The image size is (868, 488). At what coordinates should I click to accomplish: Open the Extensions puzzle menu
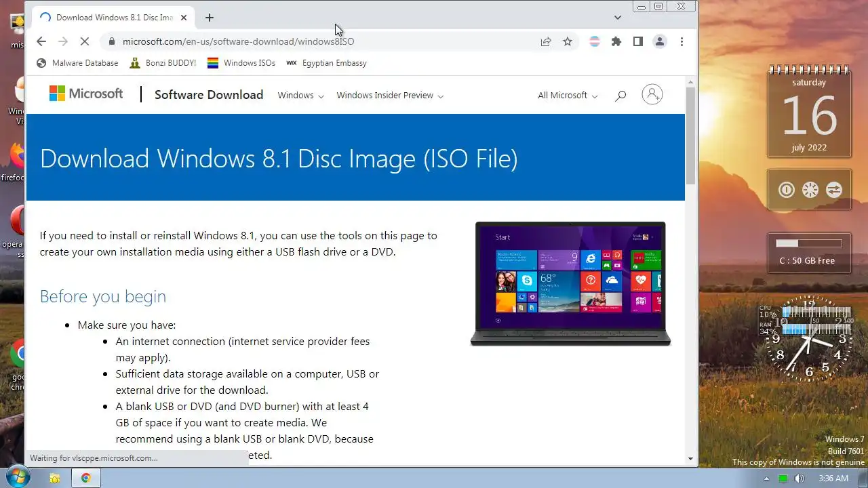click(616, 41)
